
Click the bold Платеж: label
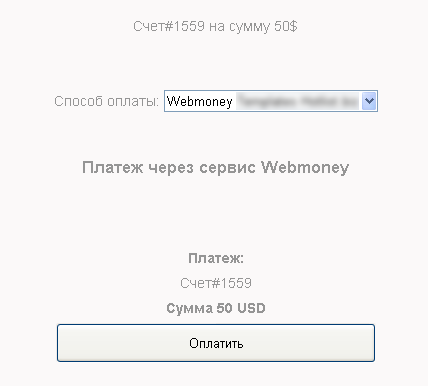[x=216, y=258]
